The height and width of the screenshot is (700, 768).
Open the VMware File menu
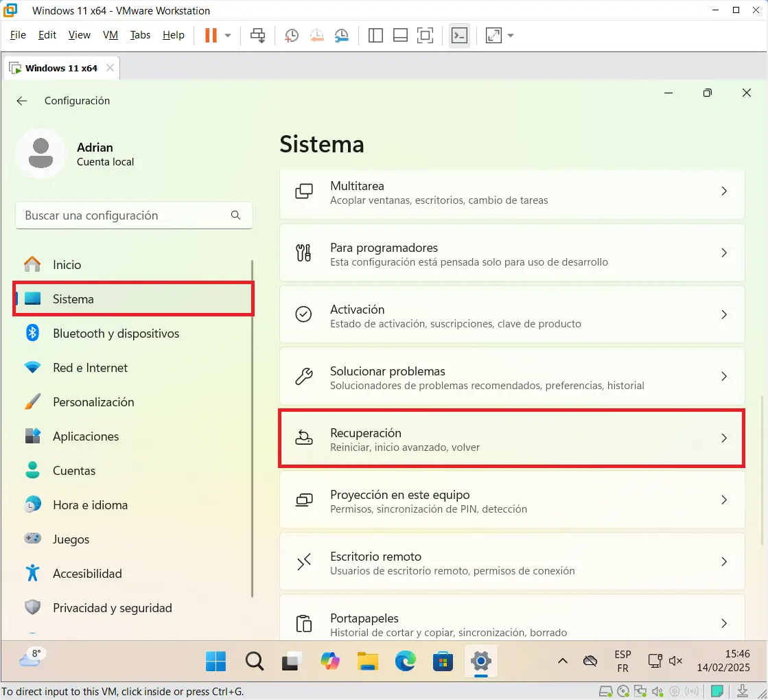click(x=18, y=35)
